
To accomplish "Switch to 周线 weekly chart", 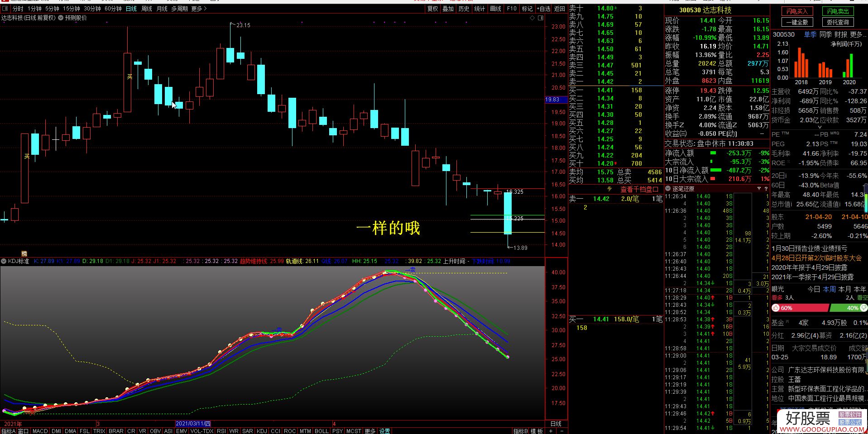I will 147,9.
